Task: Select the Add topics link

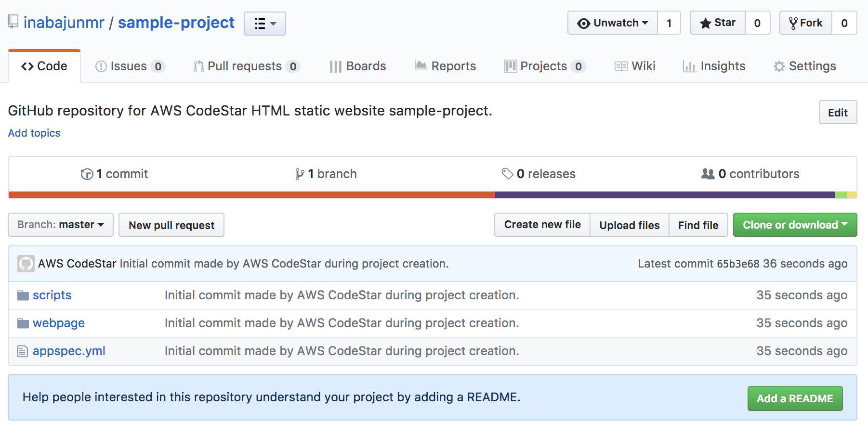Action: 34,133
